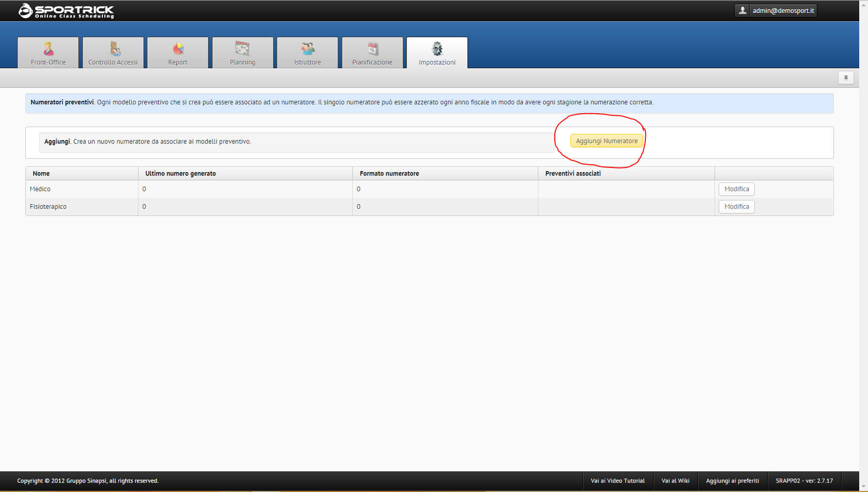Click the user avatar icon beside admin email
Viewport: 868px width, 492px height.
pos(742,10)
